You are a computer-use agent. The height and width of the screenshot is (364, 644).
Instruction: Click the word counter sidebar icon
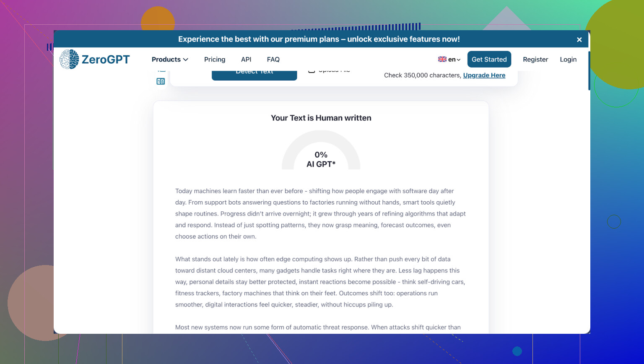(x=161, y=81)
